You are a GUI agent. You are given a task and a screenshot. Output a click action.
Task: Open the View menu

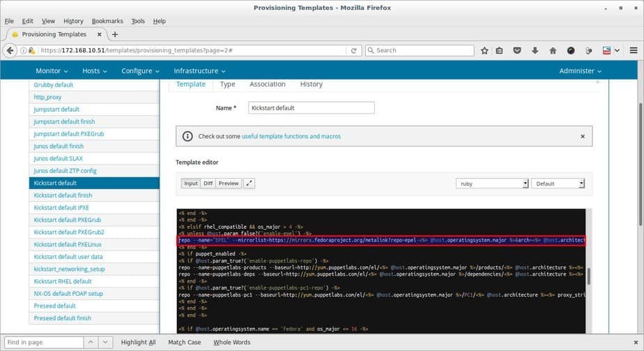[x=48, y=21]
